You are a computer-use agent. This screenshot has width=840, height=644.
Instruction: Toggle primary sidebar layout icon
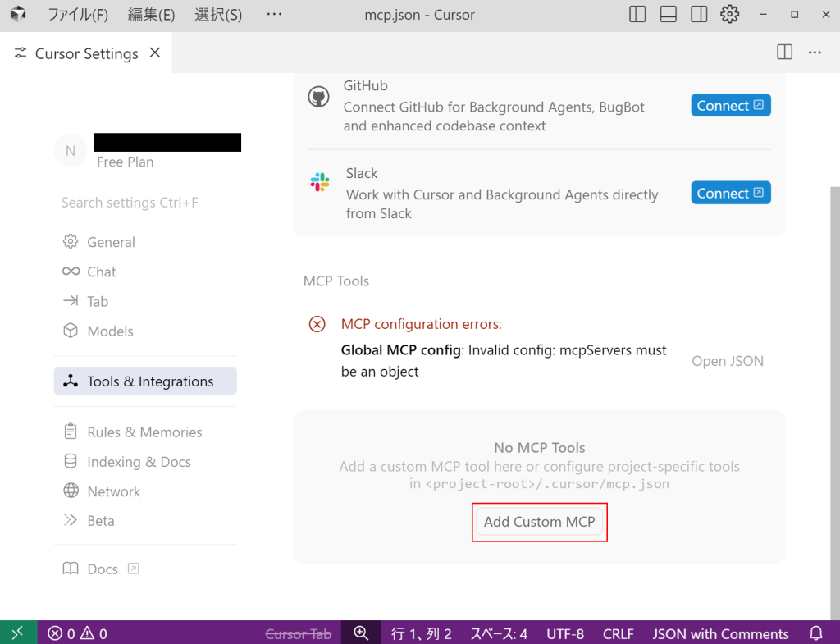click(x=637, y=15)
